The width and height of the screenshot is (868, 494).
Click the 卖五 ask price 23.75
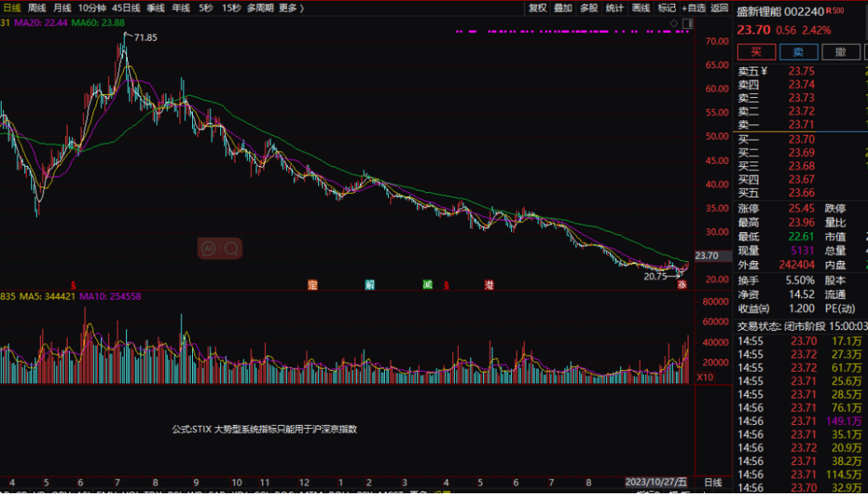(x=801, y=71)
